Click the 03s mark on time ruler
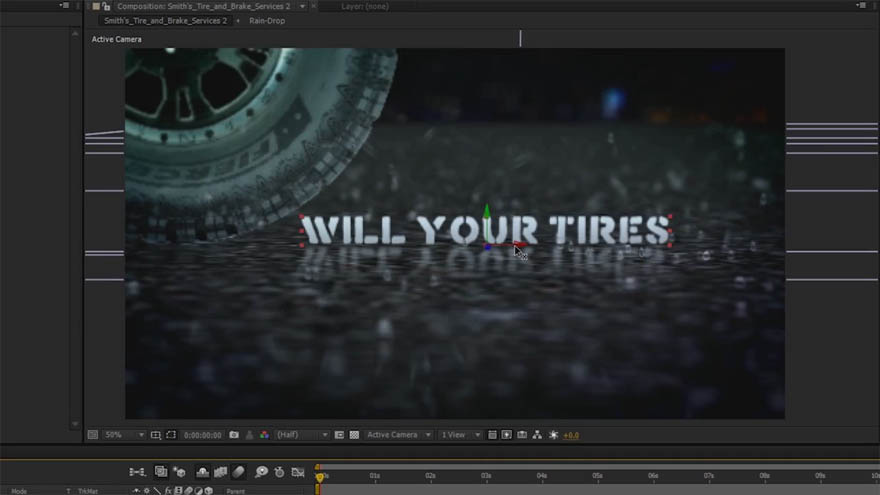Screen dimensions: 880x495 tap(486, 476)
